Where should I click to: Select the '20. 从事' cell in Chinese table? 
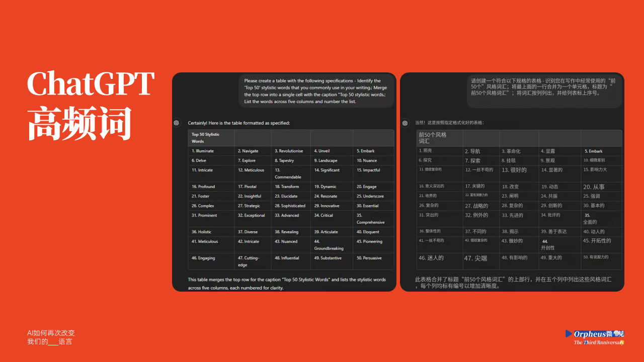[x=601, y=187]
